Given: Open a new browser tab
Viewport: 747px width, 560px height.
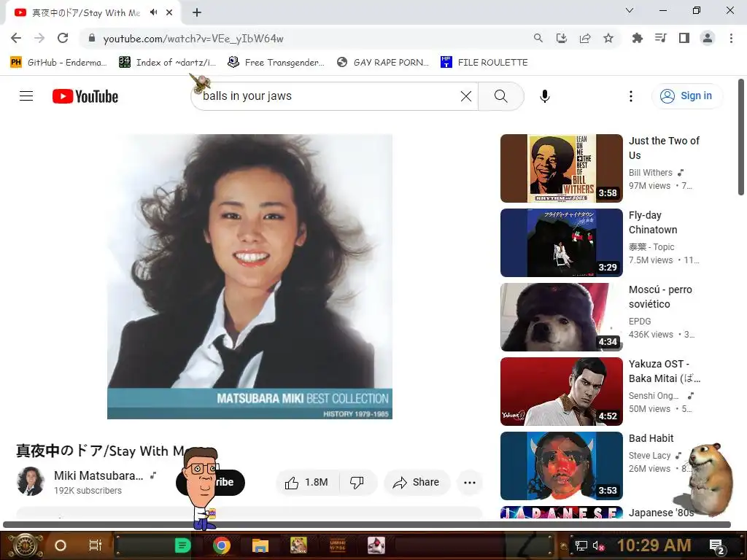Looking at the screenshot, I should [x=197, y=12].
